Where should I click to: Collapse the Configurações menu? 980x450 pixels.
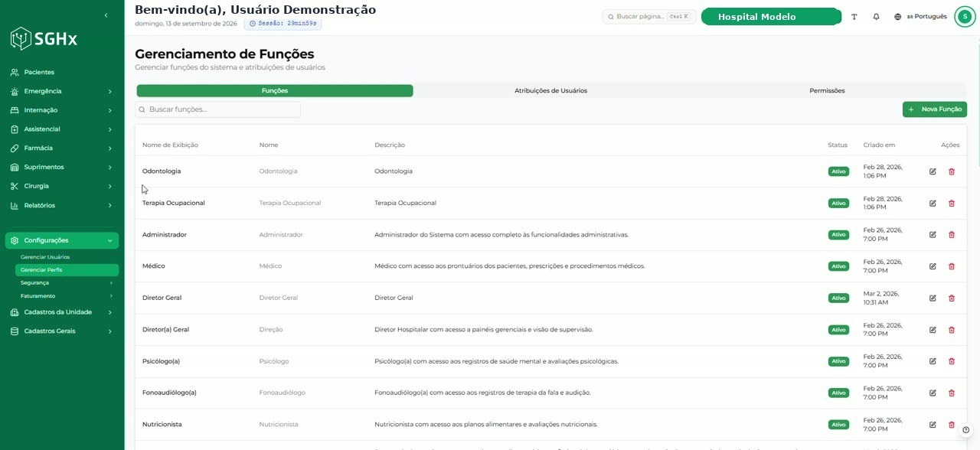point(62,240)
